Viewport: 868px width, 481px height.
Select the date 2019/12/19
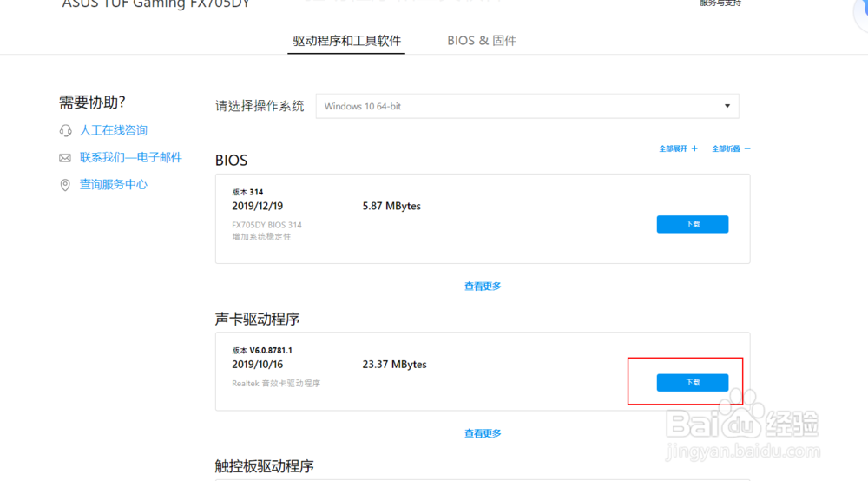258,206
